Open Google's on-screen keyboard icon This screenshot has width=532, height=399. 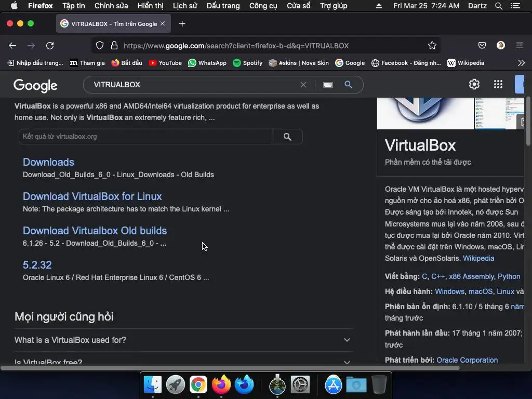[328, 85]
